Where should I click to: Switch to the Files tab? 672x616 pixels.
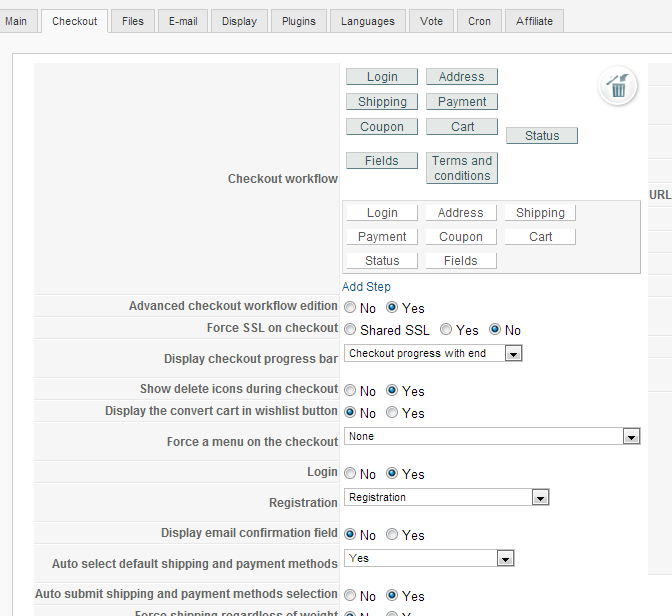[133, 21]
